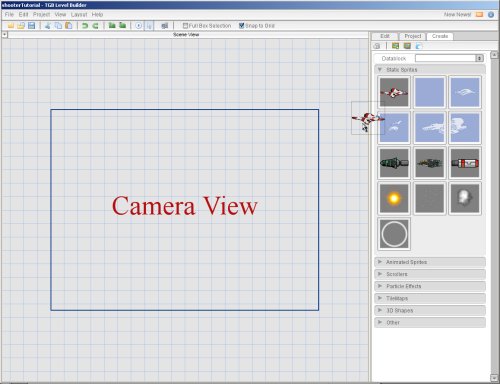Click the gray lock icon under Edit tab
This screenshot has width=500, height=384.
click(x=377, y=46)
